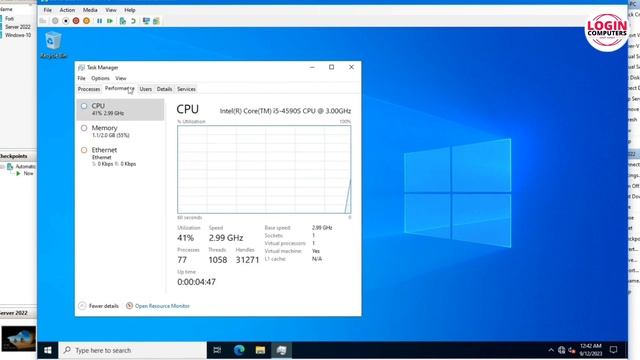Click the Server 2022 preview thumbnail
This screenshot has height=360, width=640.
click(18, 338)
